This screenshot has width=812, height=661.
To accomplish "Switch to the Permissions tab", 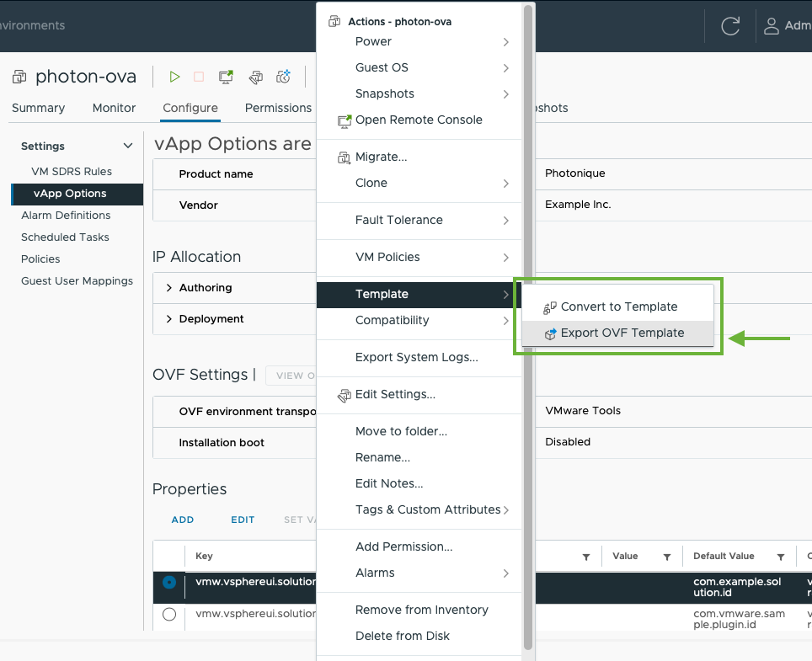I will [278, 108].
